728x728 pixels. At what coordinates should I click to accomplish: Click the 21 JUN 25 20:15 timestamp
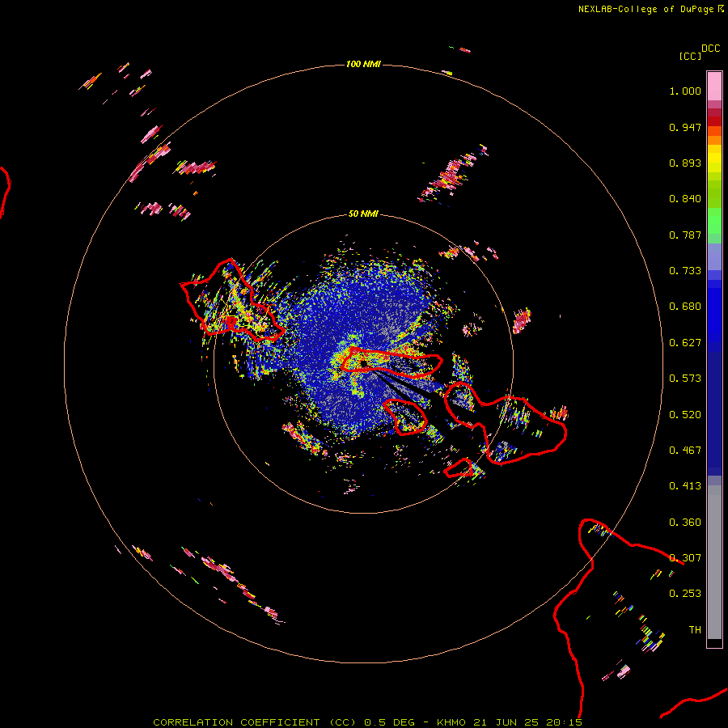click(x=527, y=722)
